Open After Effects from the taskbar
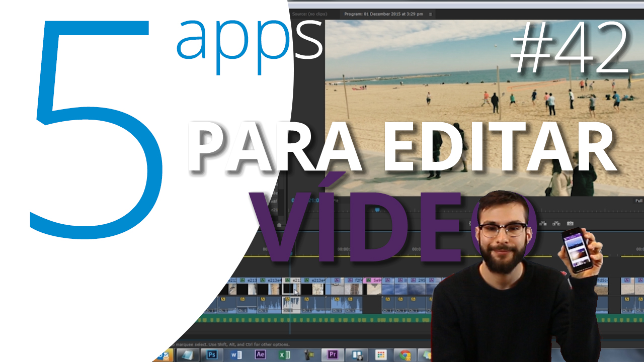This screenshot has height=362, width=644. click(261, 355)
